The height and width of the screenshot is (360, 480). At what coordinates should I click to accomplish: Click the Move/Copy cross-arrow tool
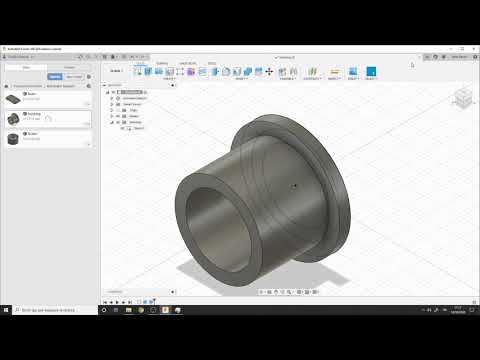(269, 71)
